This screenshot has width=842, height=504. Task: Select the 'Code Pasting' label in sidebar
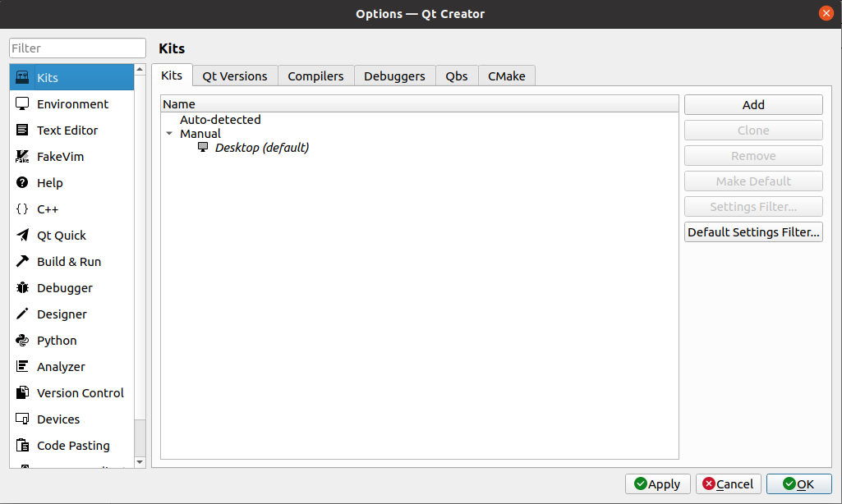click(73, 446)
